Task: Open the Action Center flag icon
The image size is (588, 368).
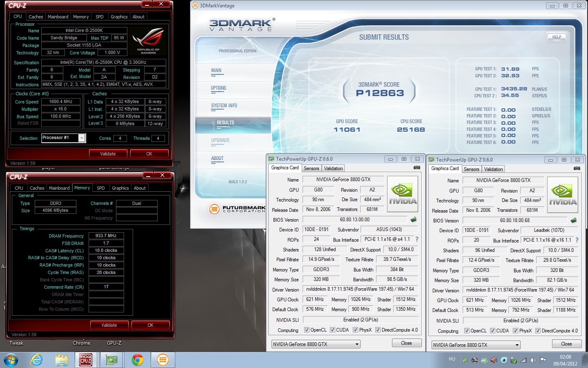Action: point(543,360)
